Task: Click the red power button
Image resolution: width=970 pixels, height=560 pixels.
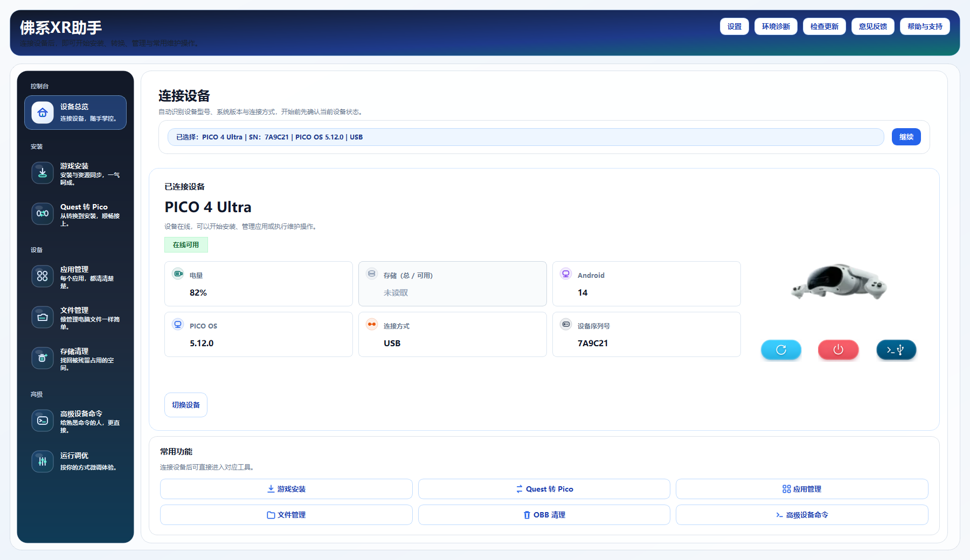Action: pyautogui.click(x=838, y=350)
